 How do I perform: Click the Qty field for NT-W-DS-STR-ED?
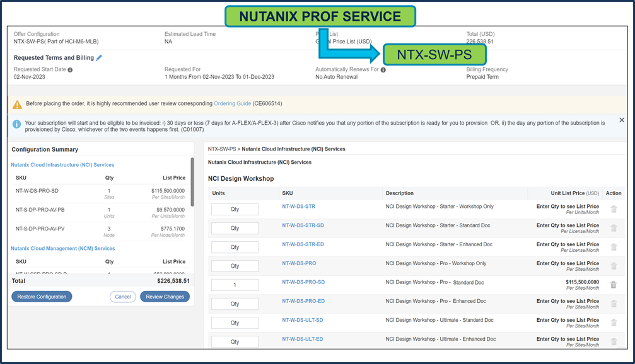pyautogui.click(x=235, y=247)
